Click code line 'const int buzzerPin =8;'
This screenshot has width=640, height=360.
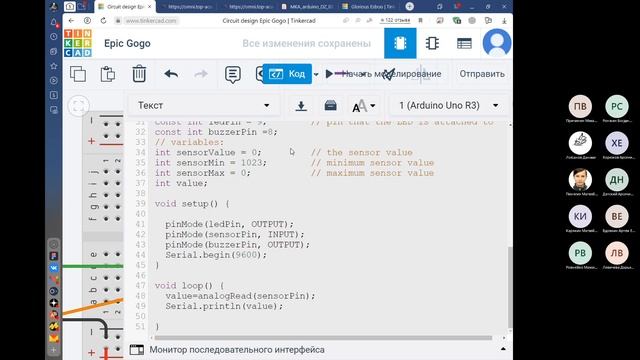tap(216, 132)
